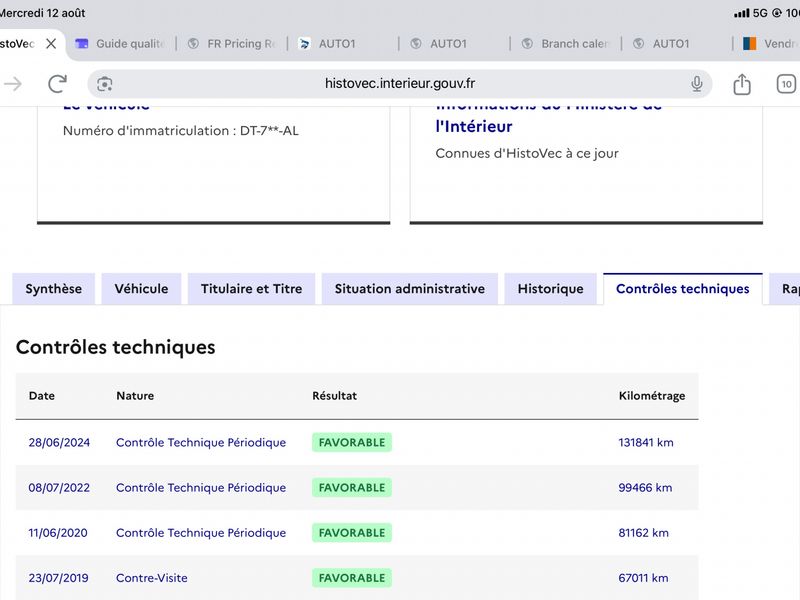
Task: Tap the microphone voice search icon
Action: point(696,84)
